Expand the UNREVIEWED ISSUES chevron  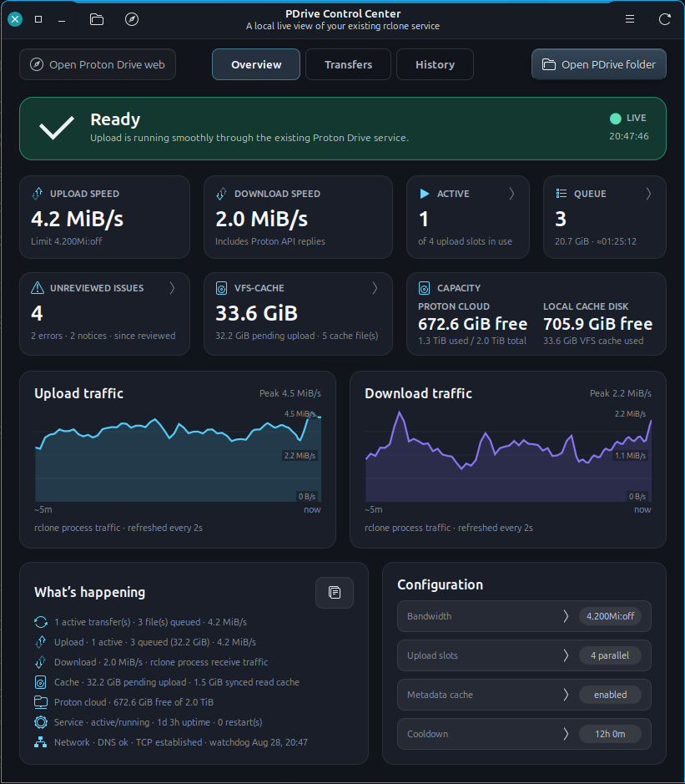(x=173, y=288)
